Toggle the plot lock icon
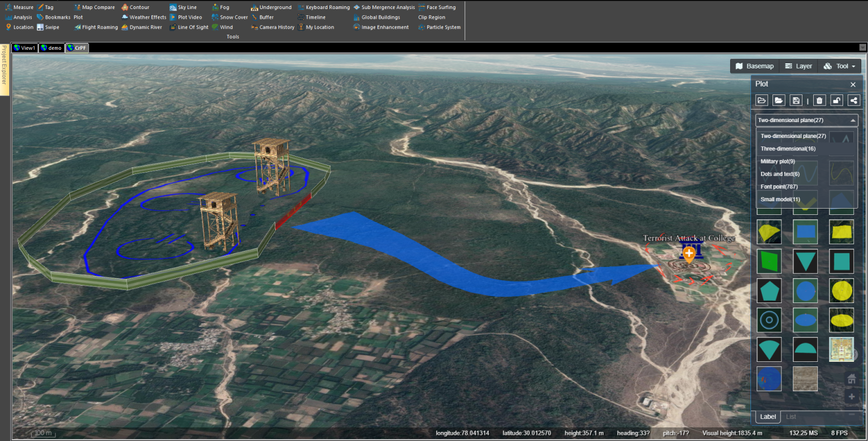Image resolution: width=868 pixels, height=441 pixels. (836, 100)
